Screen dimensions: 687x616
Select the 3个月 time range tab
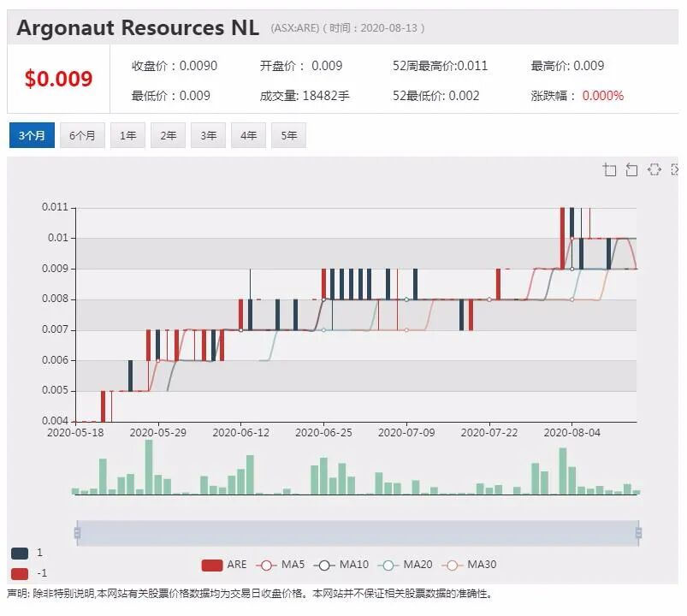[x=32, y=135]
